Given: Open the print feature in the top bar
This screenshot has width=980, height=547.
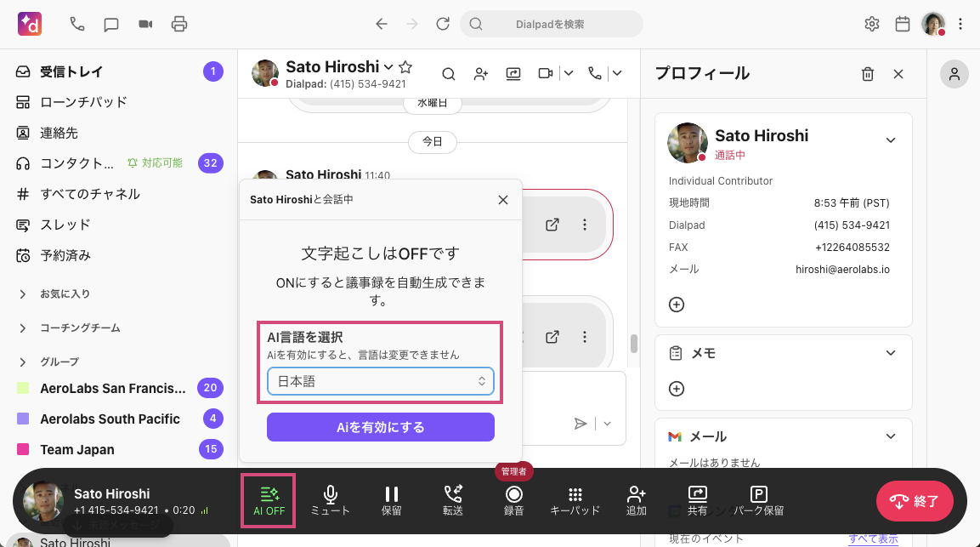Looking at the screenshot, I should click(x=178, y=24).
